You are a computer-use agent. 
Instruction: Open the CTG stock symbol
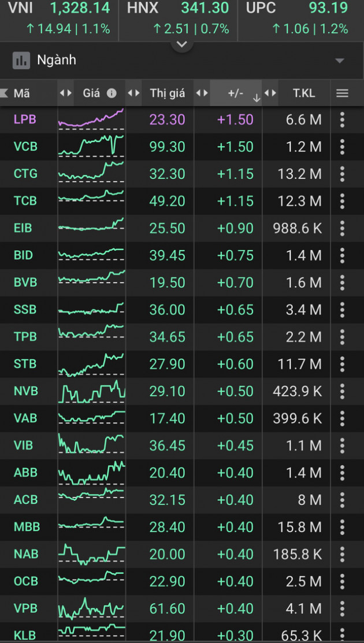25,174
